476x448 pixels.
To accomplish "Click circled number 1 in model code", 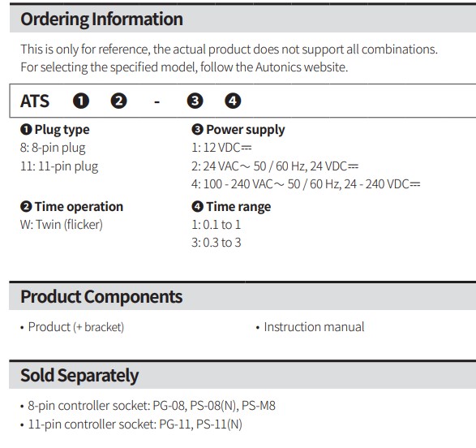I will pos(81,101).
